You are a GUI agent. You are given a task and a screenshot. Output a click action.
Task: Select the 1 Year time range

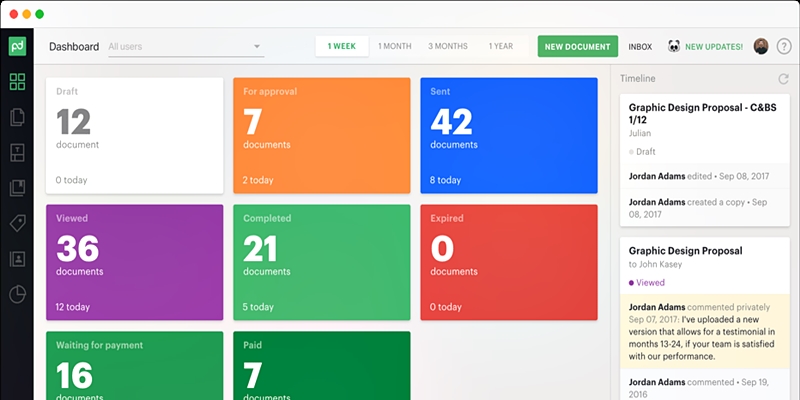501,46
